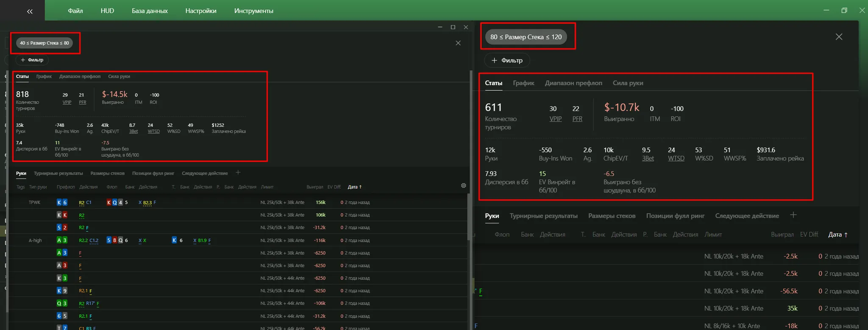
Task: Open table settings gear in left panel
Action: (463, 186)
